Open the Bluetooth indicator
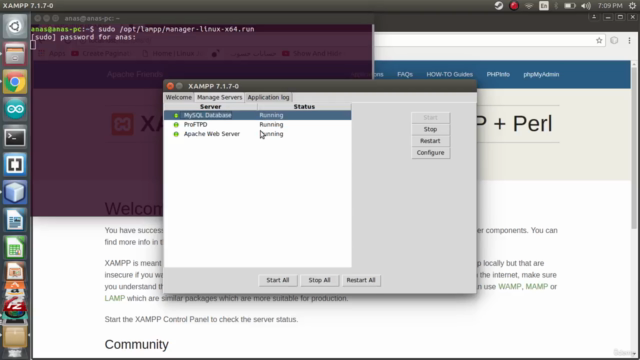Screen dimensions: 640x360 coord(556,6)
